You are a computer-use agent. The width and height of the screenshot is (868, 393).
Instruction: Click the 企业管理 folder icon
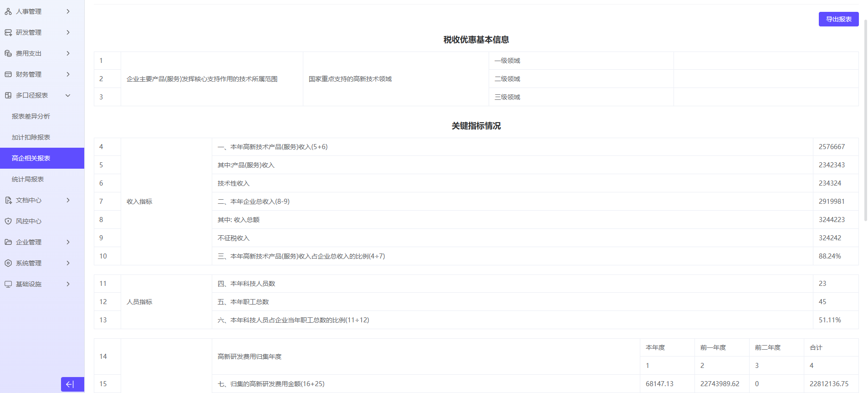[8, 242]
